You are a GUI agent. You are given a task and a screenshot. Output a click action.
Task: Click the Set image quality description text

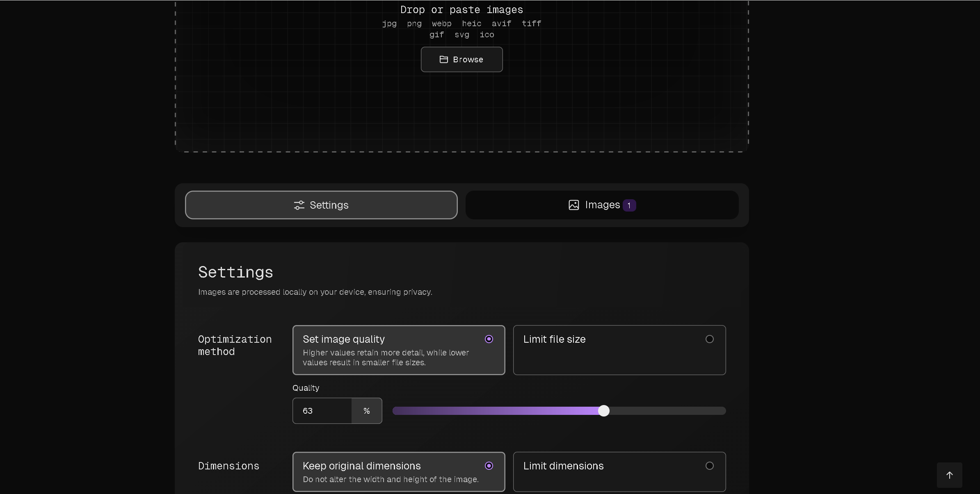tap(386, 357)
